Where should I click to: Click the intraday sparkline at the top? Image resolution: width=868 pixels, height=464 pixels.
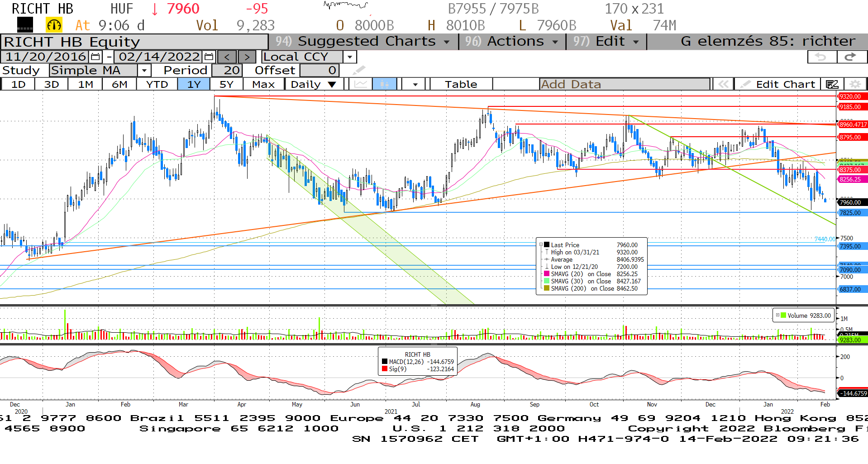(346, 6)
